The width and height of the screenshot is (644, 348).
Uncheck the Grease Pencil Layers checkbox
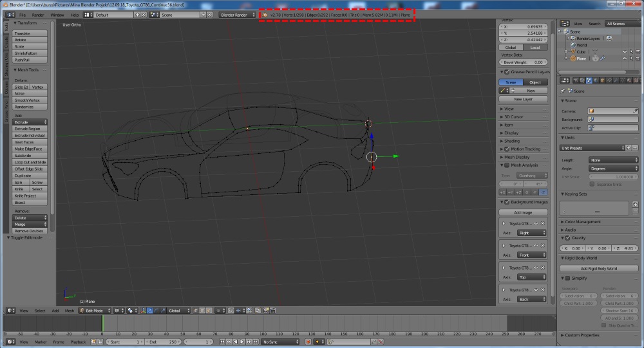coord(507,72)
